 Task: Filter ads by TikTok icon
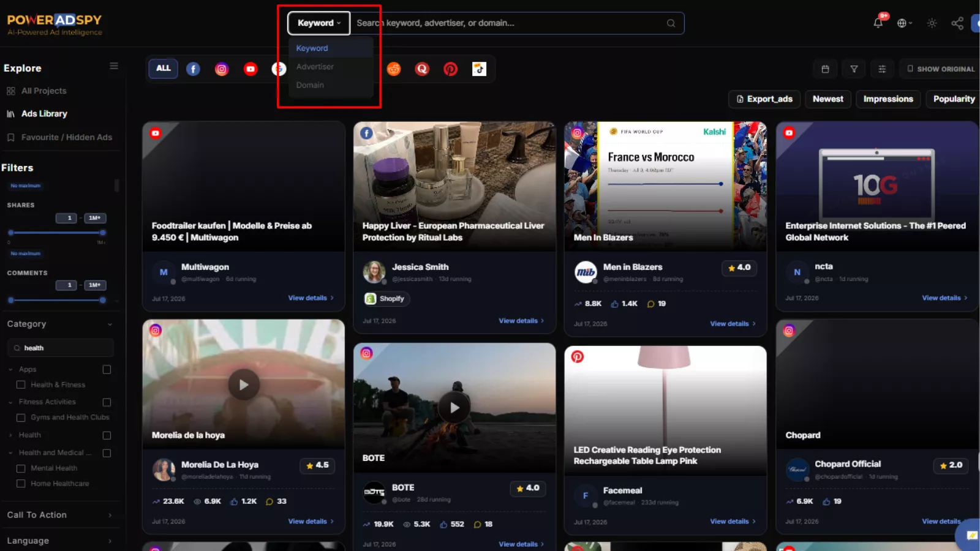pos(480,69)
